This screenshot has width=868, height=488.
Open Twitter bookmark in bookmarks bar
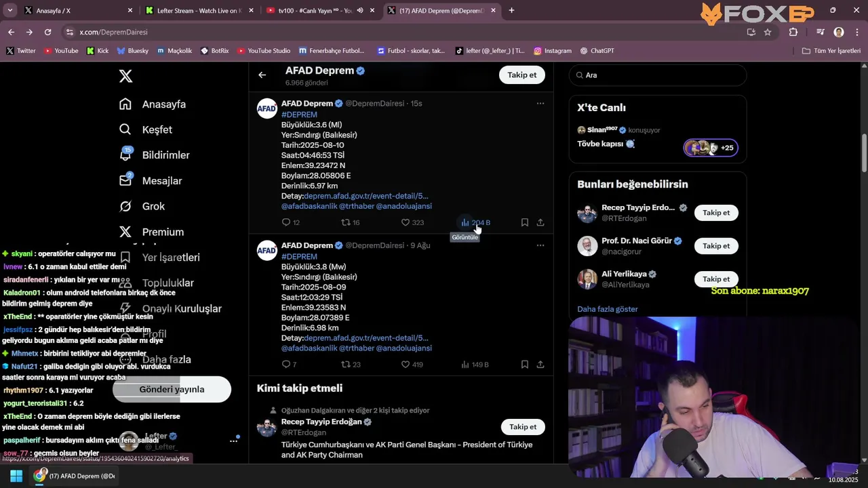point(21,51)
